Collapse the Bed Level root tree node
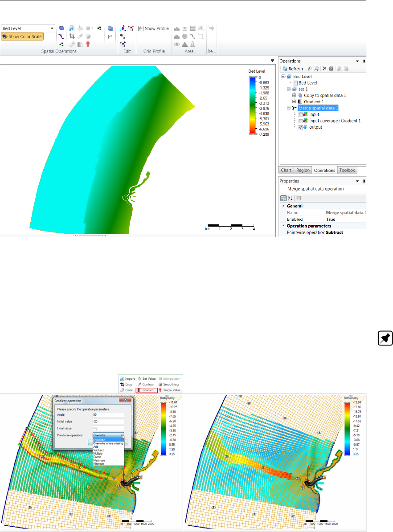Viewport: 393px width, 532px height. pyautogui.click(x=283, y=76)
